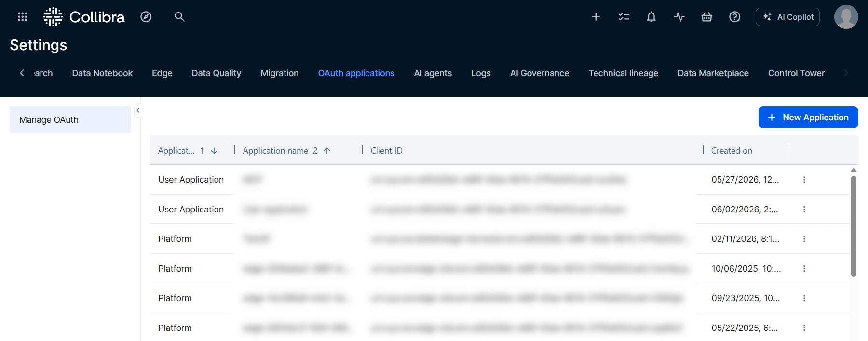Click the New Application button
The height and width of the screenshot is (341, 868).
point(808,118)
